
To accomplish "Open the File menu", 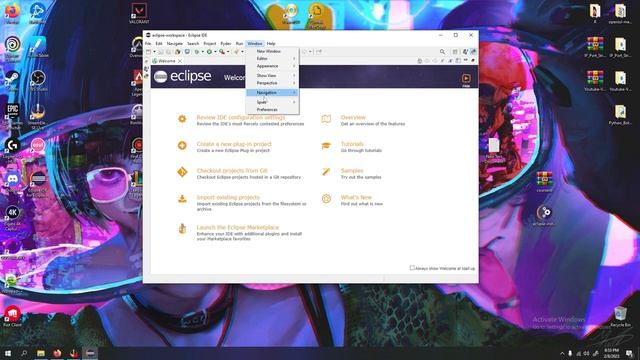I will pyautogui.click(x=148, y=44).
